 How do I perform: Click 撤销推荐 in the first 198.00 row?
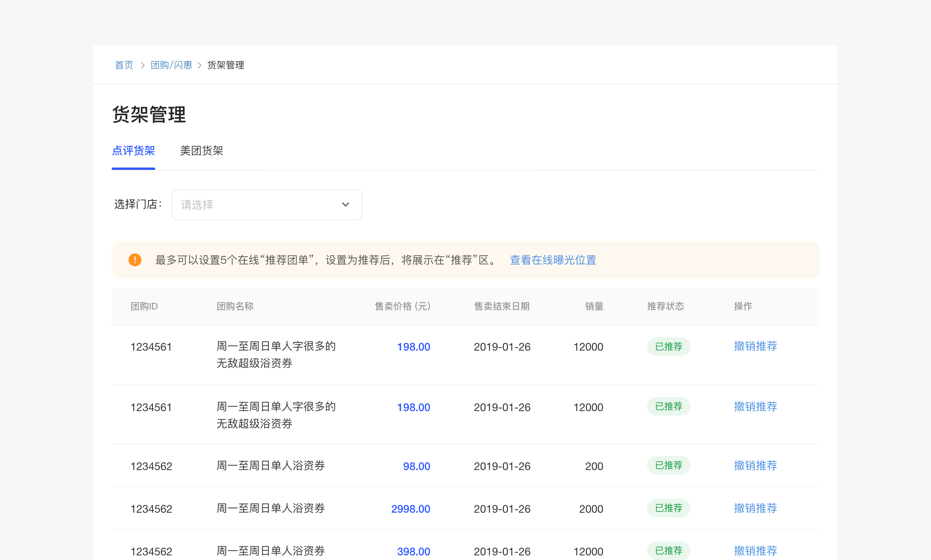point(756,346)
